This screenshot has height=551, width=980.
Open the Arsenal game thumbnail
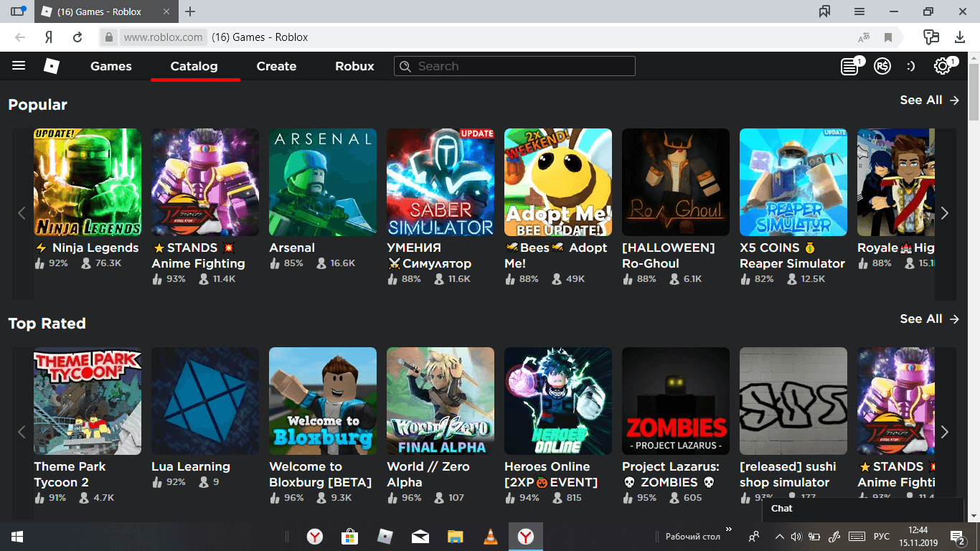[x=323, y=182]
